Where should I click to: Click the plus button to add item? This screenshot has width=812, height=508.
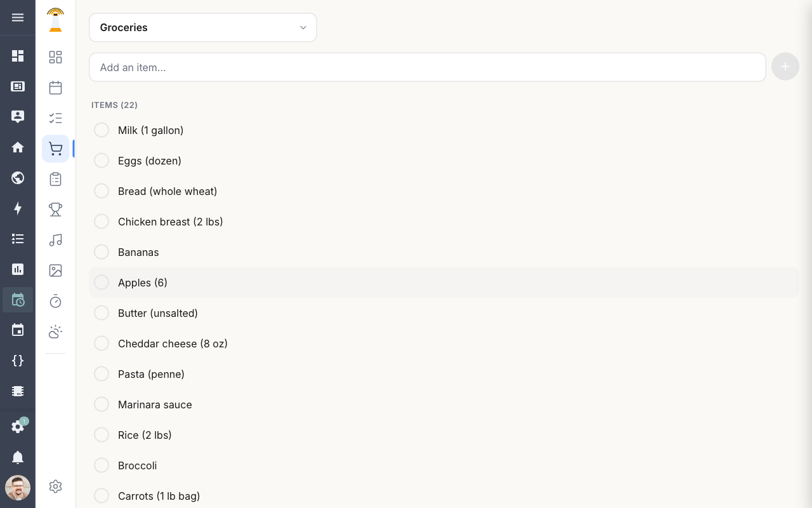pos(785,66)
